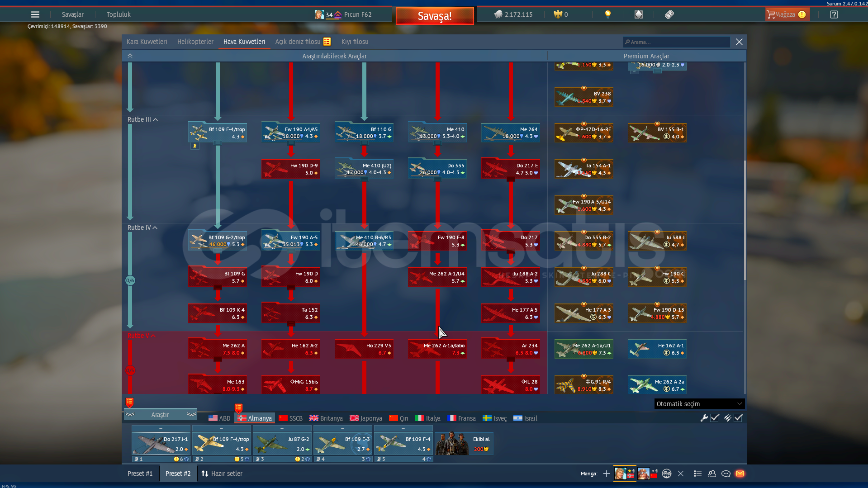The height and width of the screenshot is (488, 868).
Task: Select the SSCB nation tab
Action: coord(291,418)
